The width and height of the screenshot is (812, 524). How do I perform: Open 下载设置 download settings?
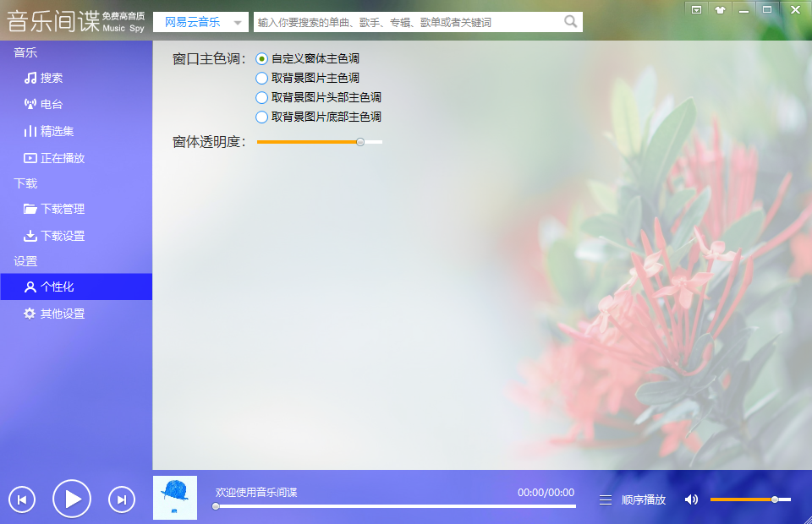76,236
